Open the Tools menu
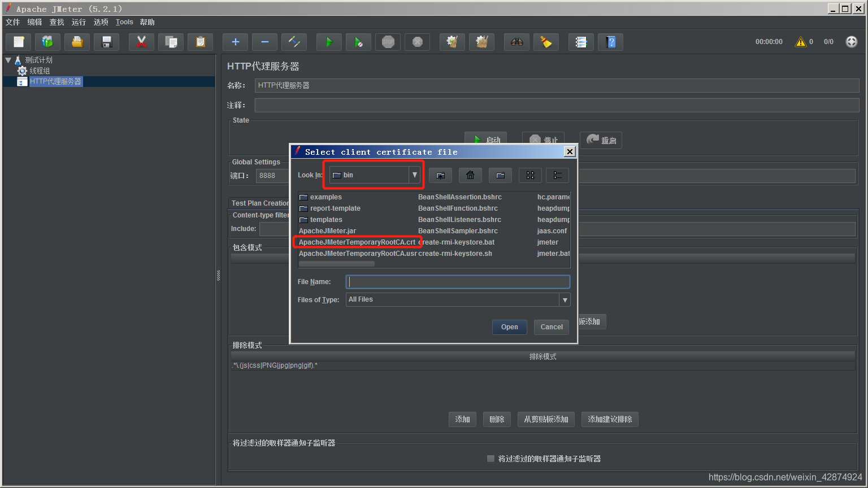868x488 pixels. [x=124, y=22]
